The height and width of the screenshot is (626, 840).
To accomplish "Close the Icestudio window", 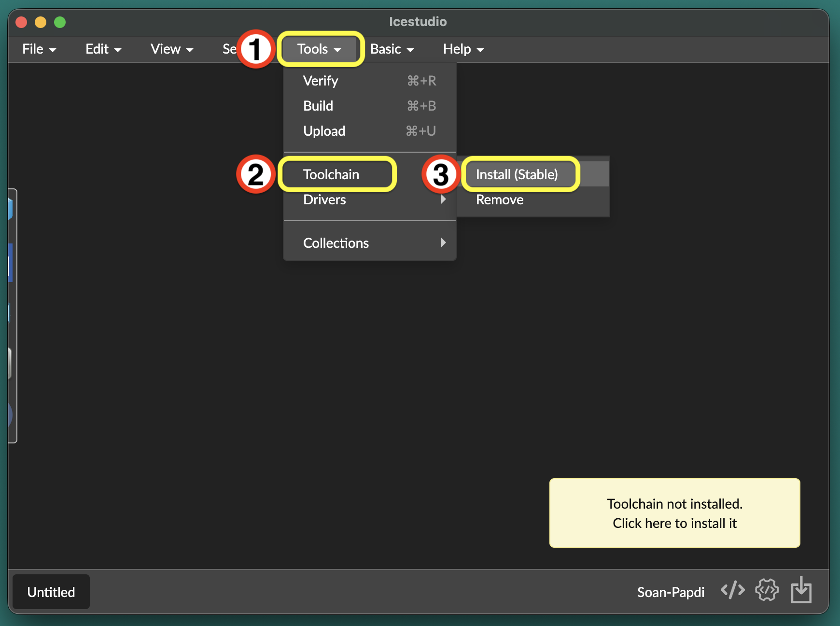I will click(21, 22).
